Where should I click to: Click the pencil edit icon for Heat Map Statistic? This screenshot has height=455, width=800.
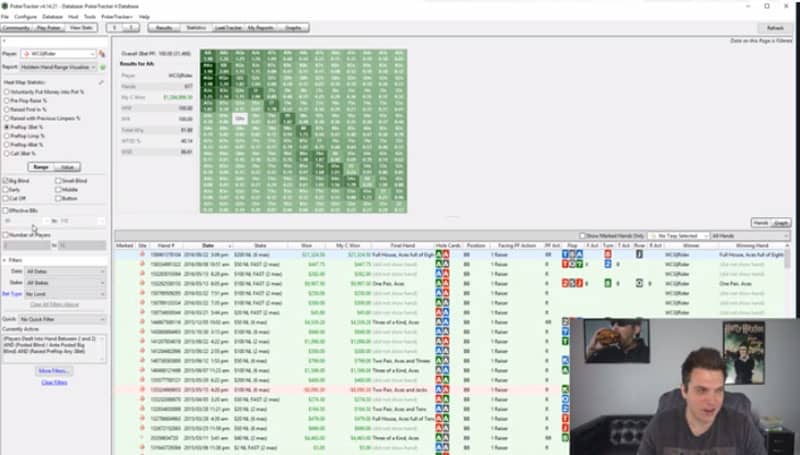coord(101,82)
